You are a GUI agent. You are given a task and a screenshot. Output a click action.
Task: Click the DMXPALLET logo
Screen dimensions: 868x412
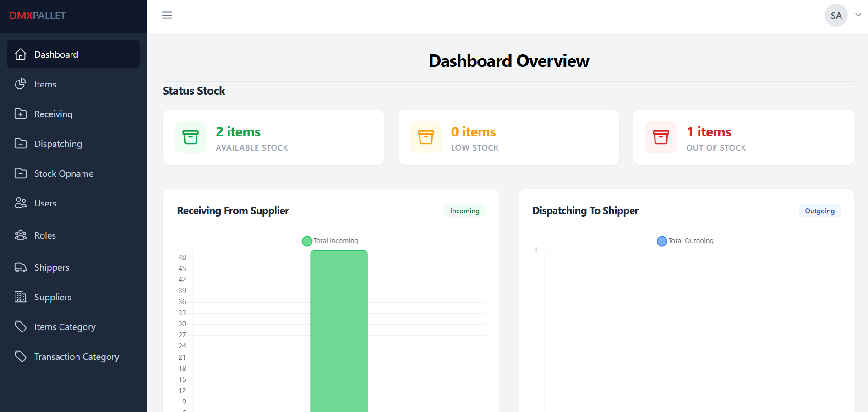click(38, 16)
